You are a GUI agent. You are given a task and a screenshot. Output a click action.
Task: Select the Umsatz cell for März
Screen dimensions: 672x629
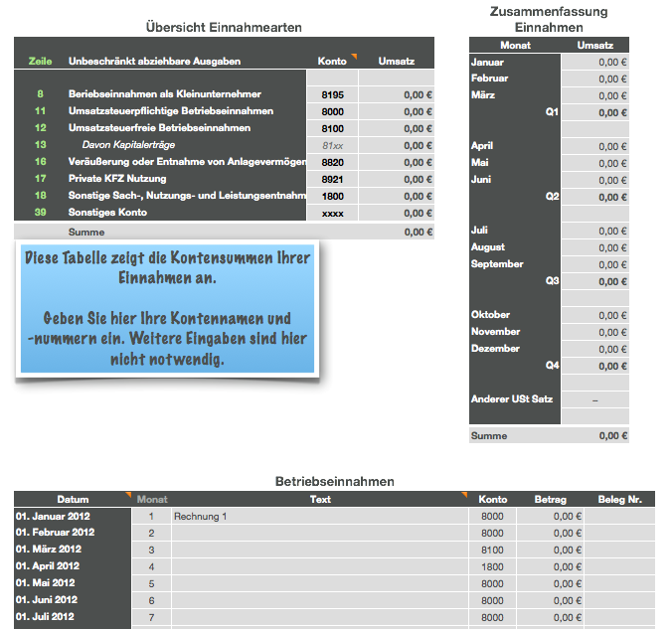point(594,95)
